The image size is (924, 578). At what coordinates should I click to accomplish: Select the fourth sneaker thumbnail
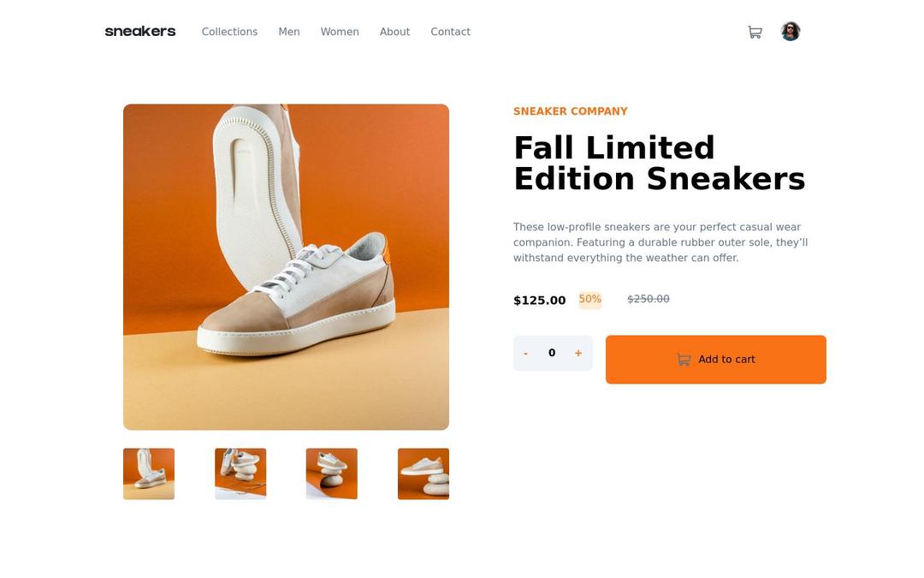click(x=423, y=473)
